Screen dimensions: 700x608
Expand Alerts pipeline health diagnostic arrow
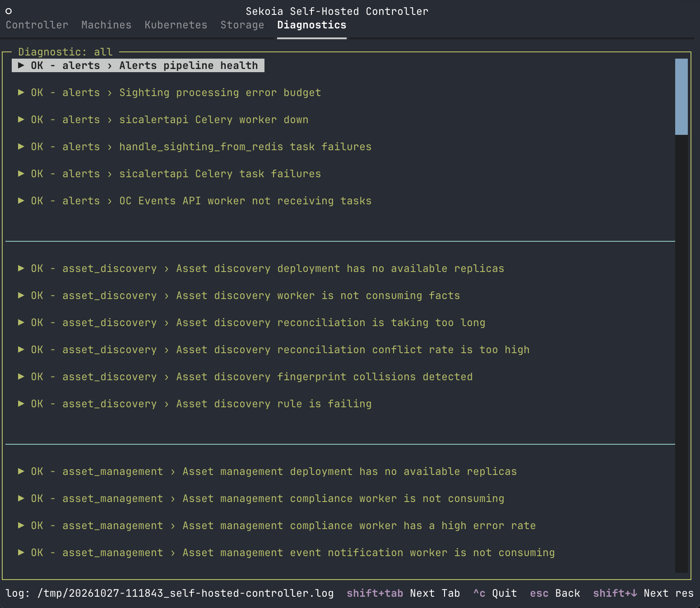21,65
